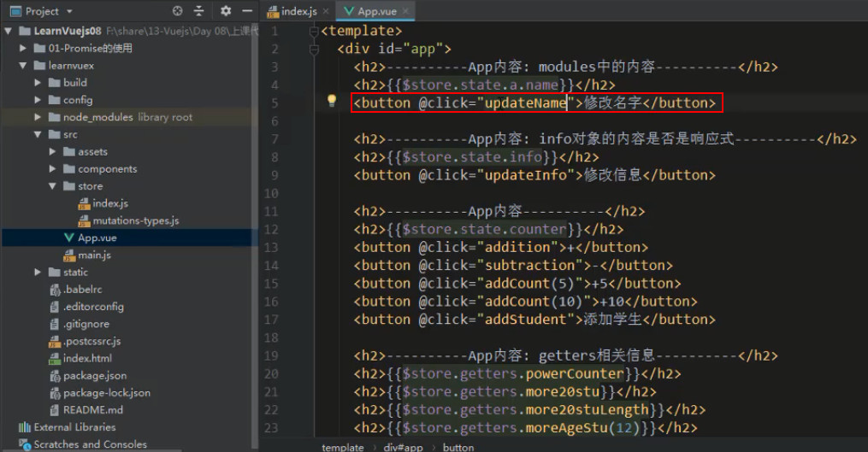Close the App.vue tab
The width and height of the screenshot is (868, 452).
pyautogui.click(x=405, y=11)
